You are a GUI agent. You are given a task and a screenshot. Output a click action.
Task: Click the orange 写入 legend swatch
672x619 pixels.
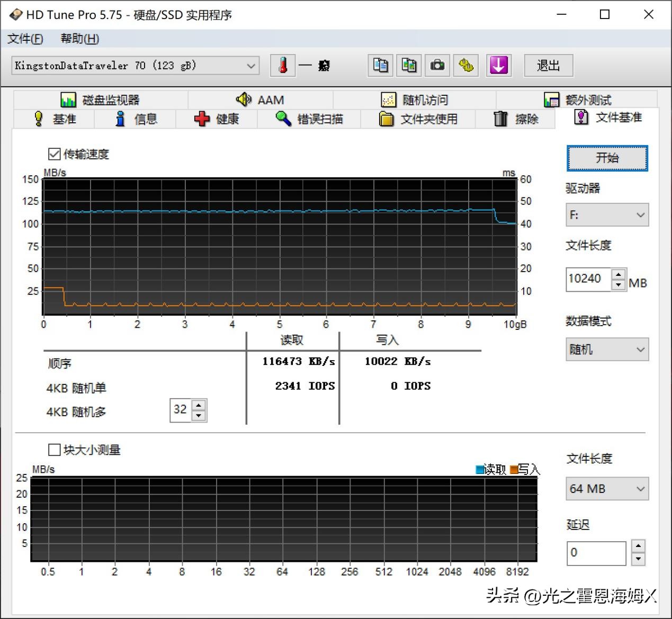pyautogui.click(x=513, y=469)
